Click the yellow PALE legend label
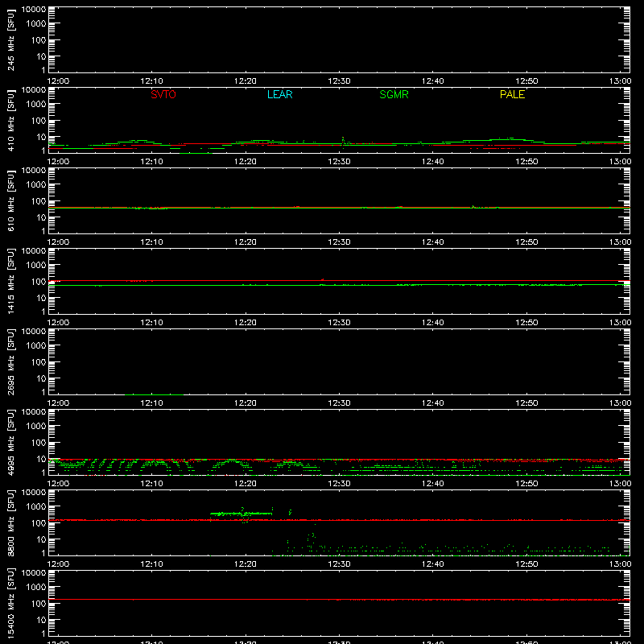 [x=512, y=94]
